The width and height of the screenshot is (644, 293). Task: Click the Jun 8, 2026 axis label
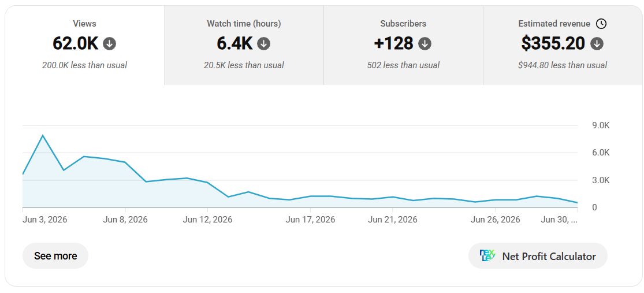[125, 220]
